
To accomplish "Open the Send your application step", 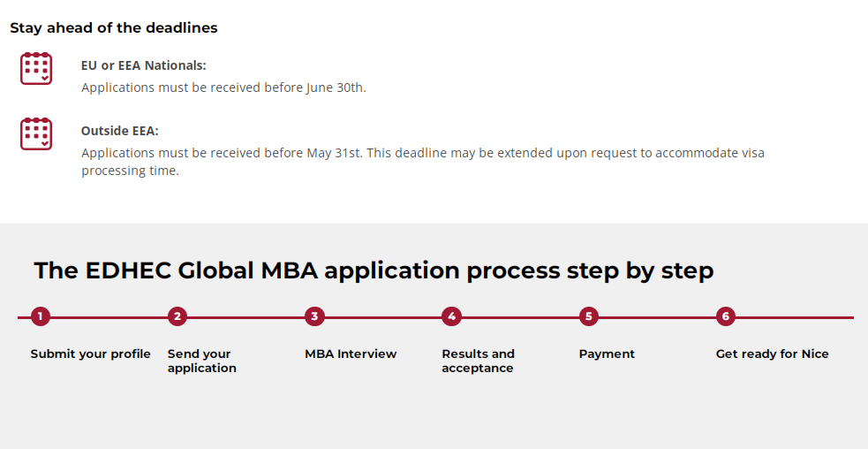I will [201, 361].
